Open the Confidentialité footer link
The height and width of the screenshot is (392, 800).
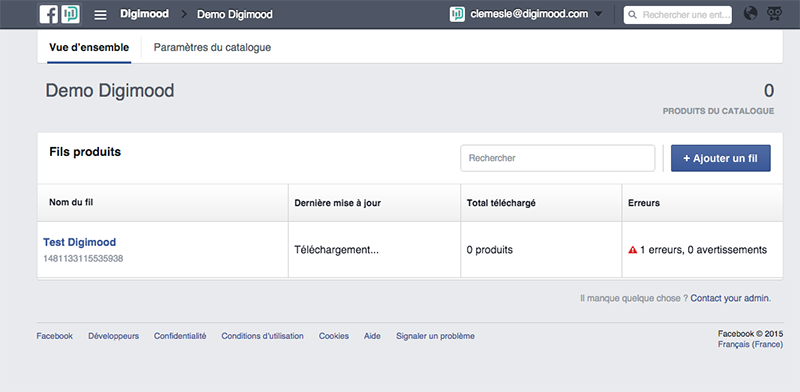[180, 336]
